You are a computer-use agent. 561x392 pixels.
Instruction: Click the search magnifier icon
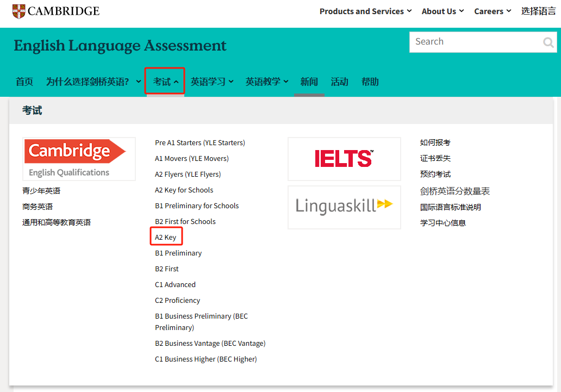[x=548, y=42]
